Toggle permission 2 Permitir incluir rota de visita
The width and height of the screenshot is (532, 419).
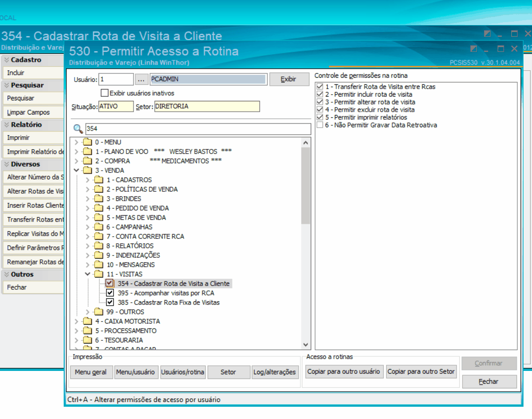point(320,94)
